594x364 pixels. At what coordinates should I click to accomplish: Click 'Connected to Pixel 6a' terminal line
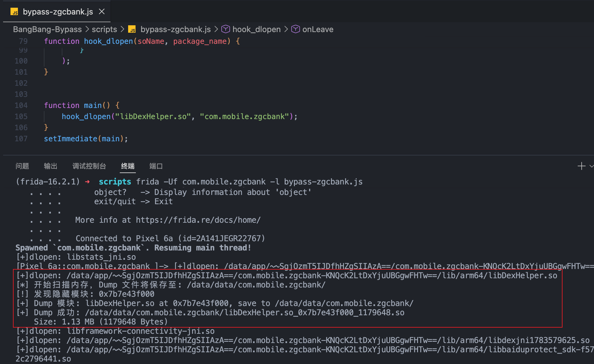click(170, 238)
